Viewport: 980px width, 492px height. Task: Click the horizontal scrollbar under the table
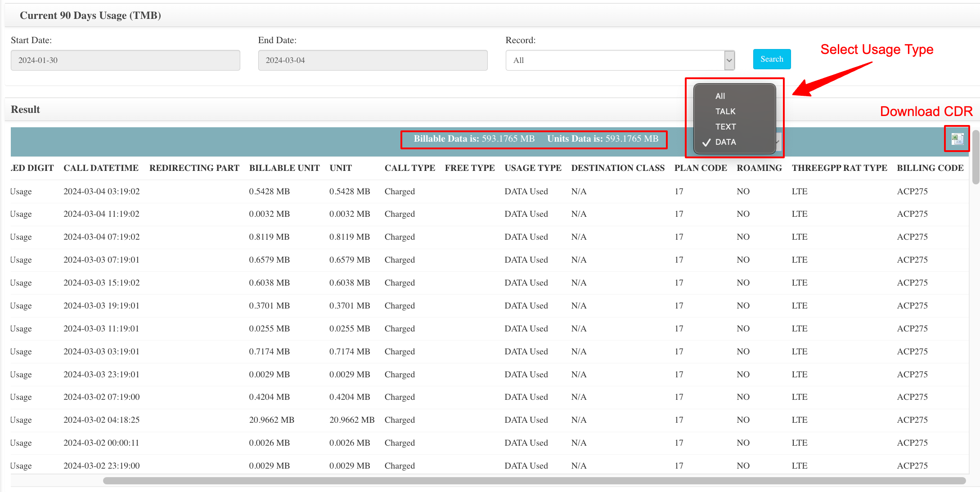(534, 481)
